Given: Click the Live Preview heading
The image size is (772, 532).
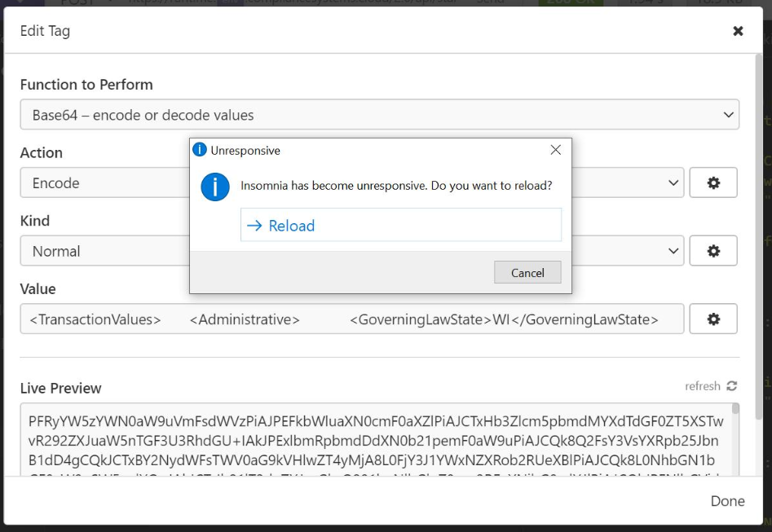Looking at the screenshot, I should coord(60,388).
